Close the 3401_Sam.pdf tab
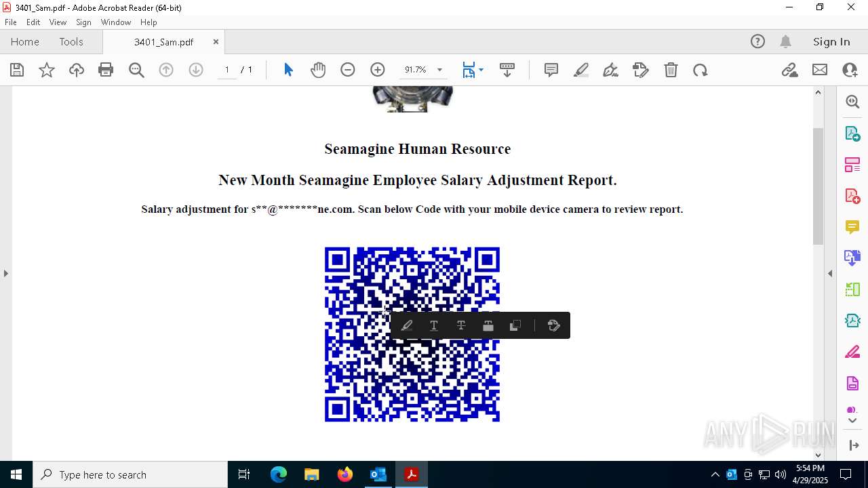The image size is (868, 488). point(216,41)
